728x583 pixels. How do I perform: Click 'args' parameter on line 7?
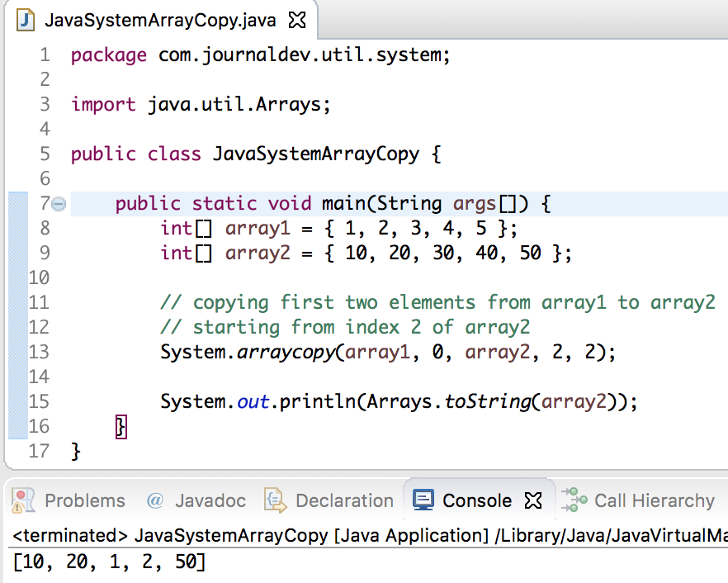475,204
